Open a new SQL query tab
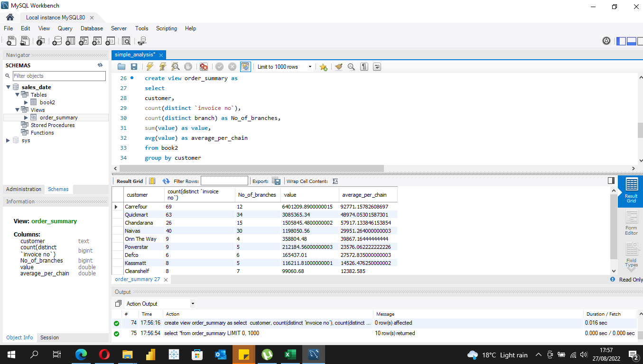 [11, 41]
